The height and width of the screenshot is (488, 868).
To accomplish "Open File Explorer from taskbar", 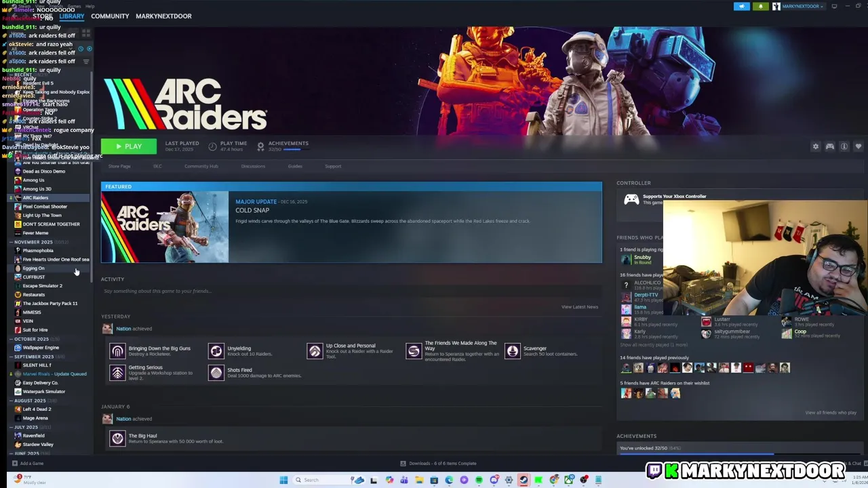I will click(419, 480).
